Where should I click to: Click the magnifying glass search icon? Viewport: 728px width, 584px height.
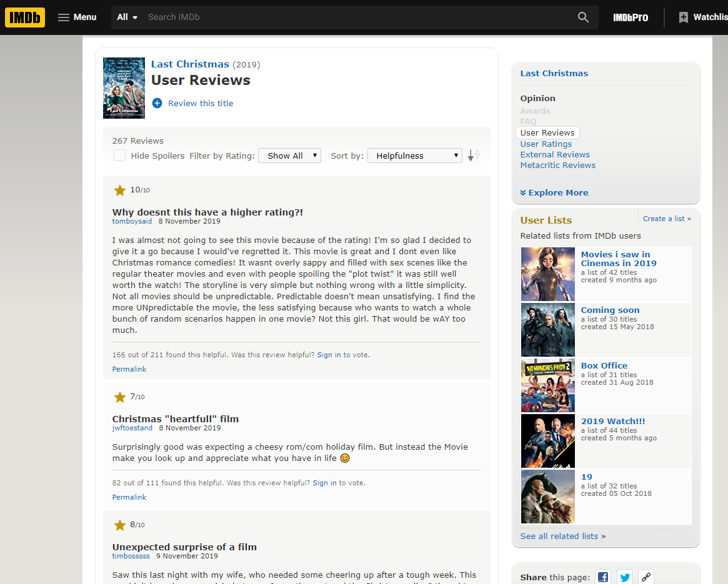click(x=583, y=17)
